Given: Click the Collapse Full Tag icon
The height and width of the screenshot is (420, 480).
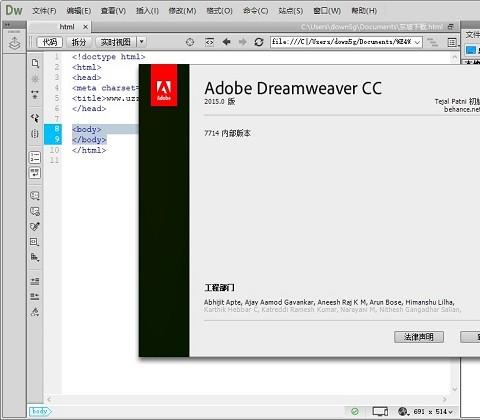Looking at the screenshot, I should (35, 94).
